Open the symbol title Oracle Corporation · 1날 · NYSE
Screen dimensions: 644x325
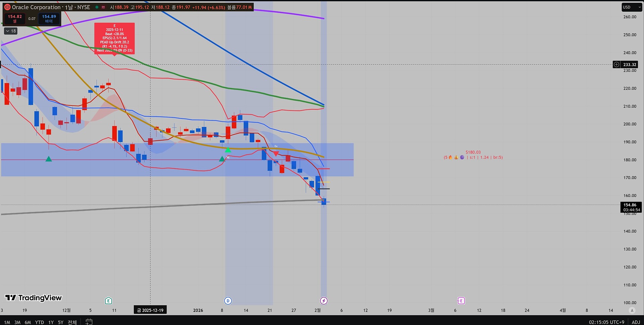click(x=51, y=7)
